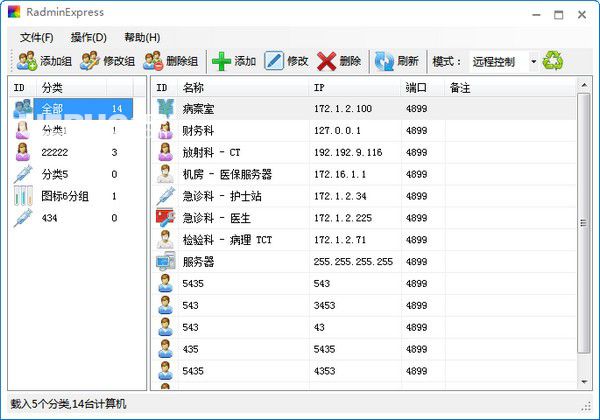Click the yen icon of 病案室 row
This screenshot has height=420, width=600.
coord(165,109)
